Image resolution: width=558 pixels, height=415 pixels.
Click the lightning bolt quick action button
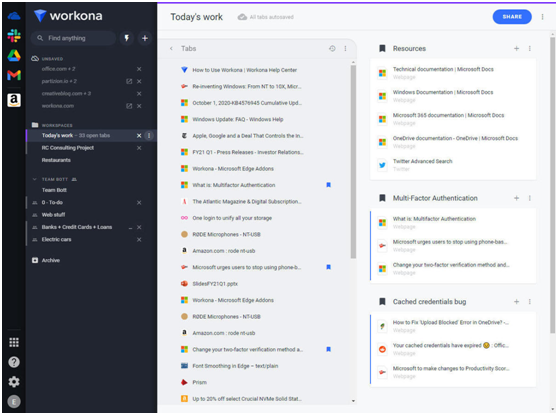(x=127, y=38)
